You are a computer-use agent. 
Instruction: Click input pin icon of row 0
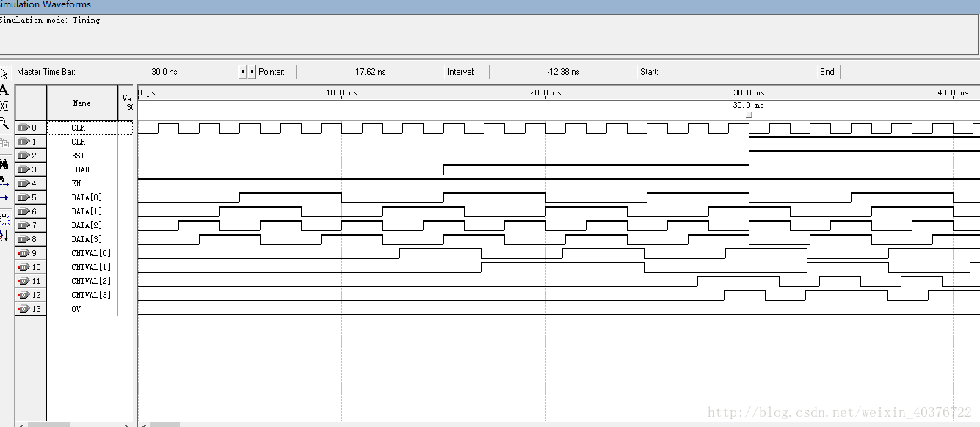tap(23, 128)
